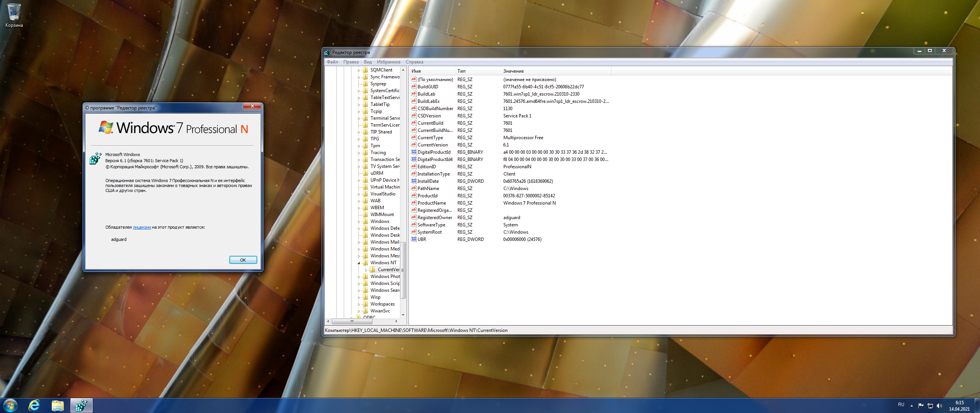Click tree pane scroll down arrow
980x413 pixels.
coord(403,315)
